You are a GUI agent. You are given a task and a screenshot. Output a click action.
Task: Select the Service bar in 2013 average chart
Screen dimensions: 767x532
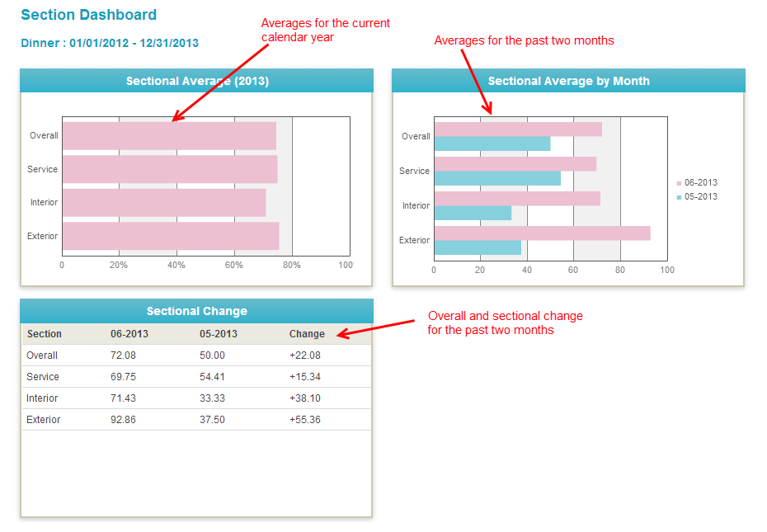170,169
